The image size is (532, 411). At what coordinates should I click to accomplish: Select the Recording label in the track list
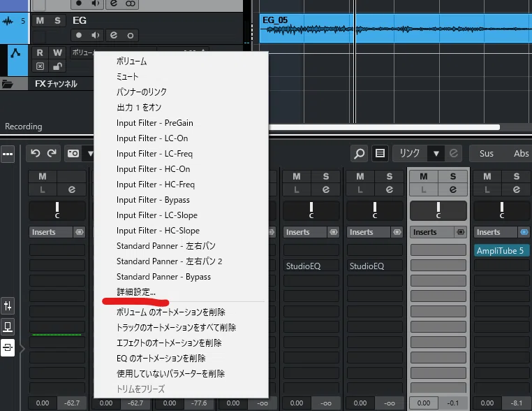[24, 127]
